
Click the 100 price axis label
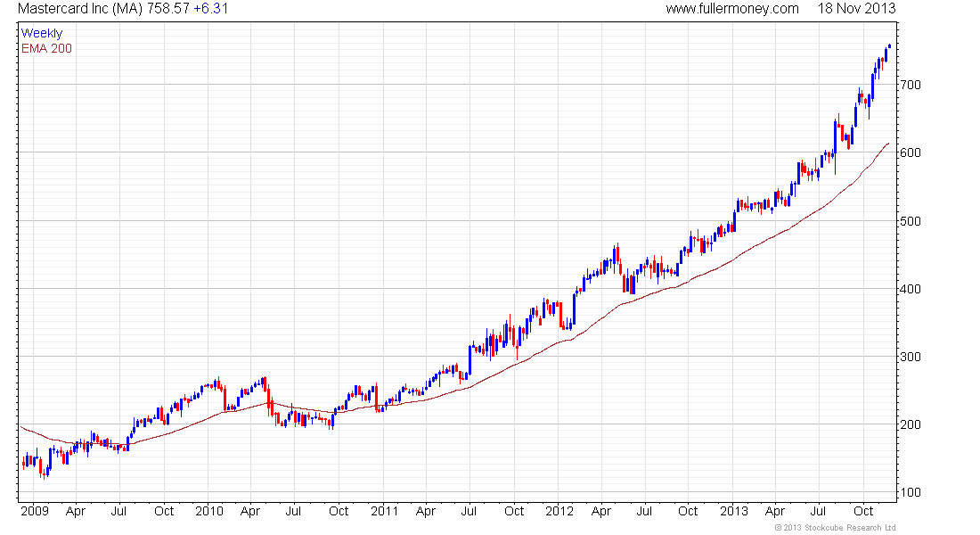[910, 492]
